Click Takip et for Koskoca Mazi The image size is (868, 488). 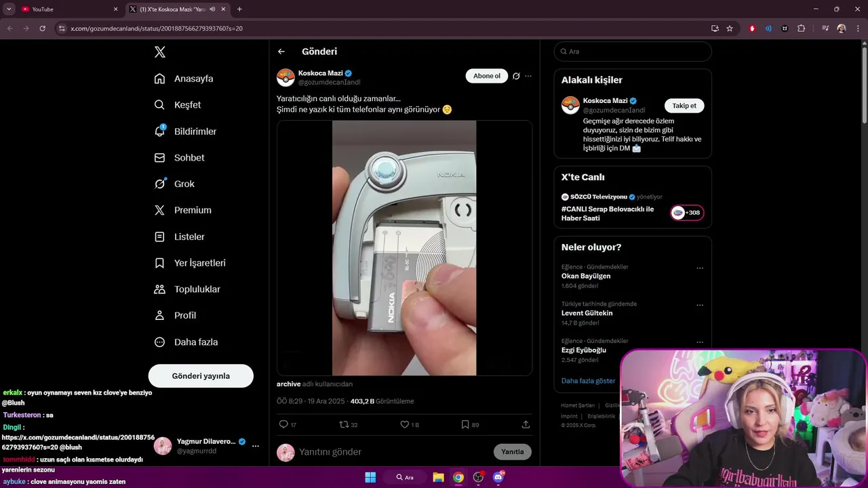pos(684,106)
